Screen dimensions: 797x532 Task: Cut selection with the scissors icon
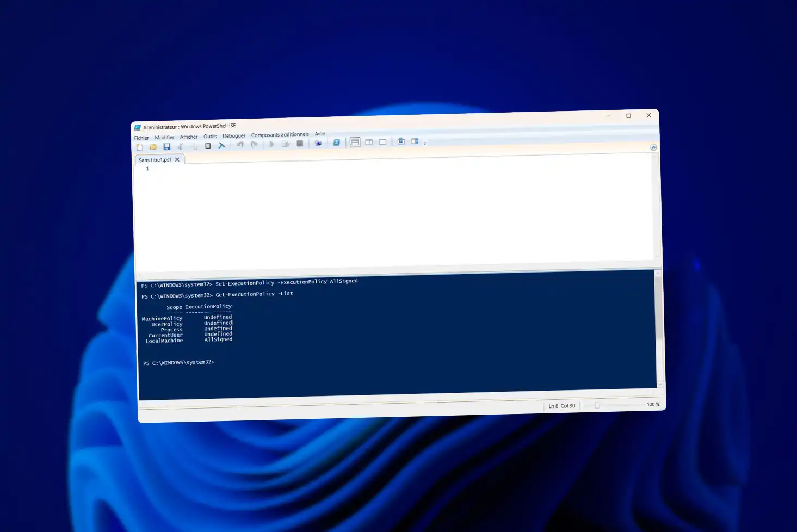tap(180, 146)
